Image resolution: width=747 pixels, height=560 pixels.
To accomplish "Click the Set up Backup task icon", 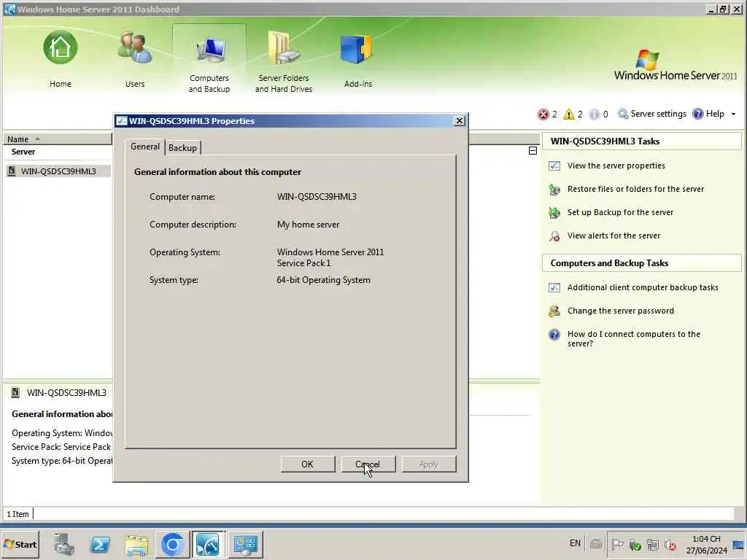I will 554,213.
